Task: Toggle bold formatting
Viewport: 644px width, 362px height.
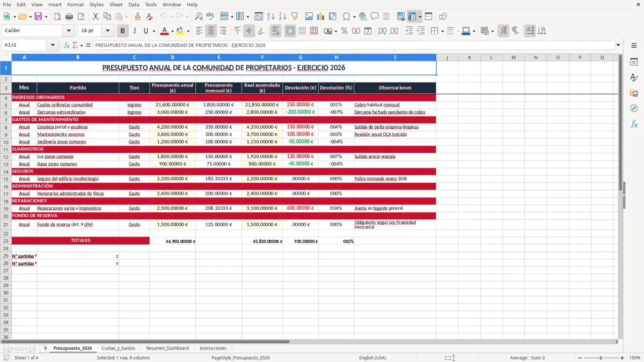Action: (x=123, y=31)
